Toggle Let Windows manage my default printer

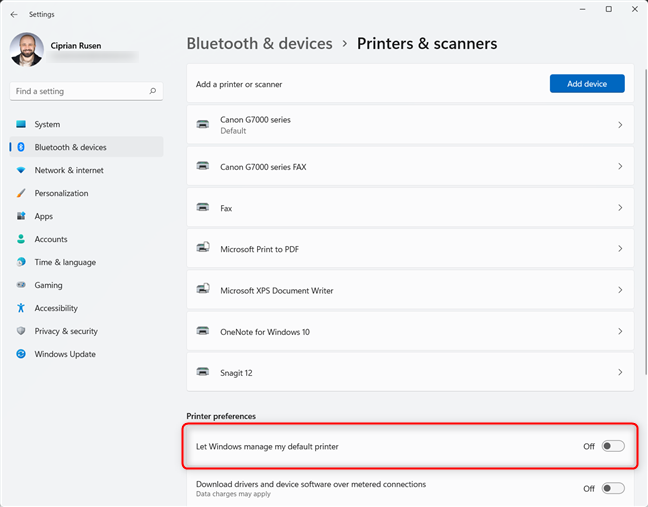(613, 446)
